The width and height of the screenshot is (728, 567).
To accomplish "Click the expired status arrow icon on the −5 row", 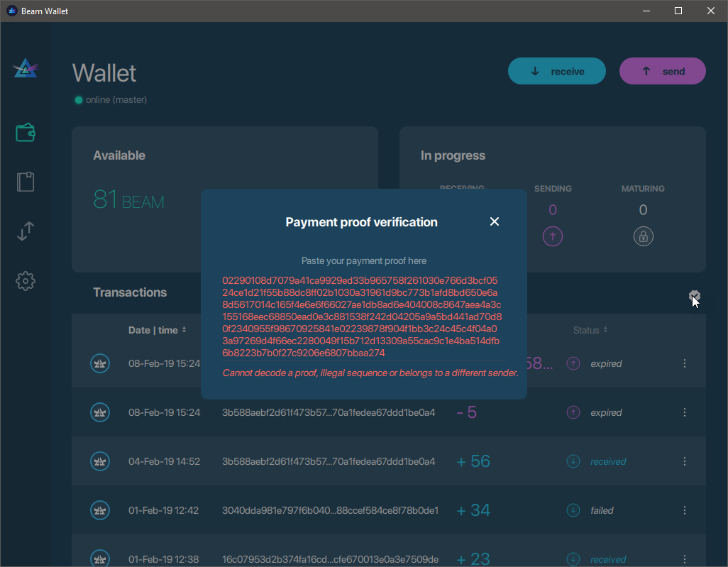I will [x=573, y=412].
